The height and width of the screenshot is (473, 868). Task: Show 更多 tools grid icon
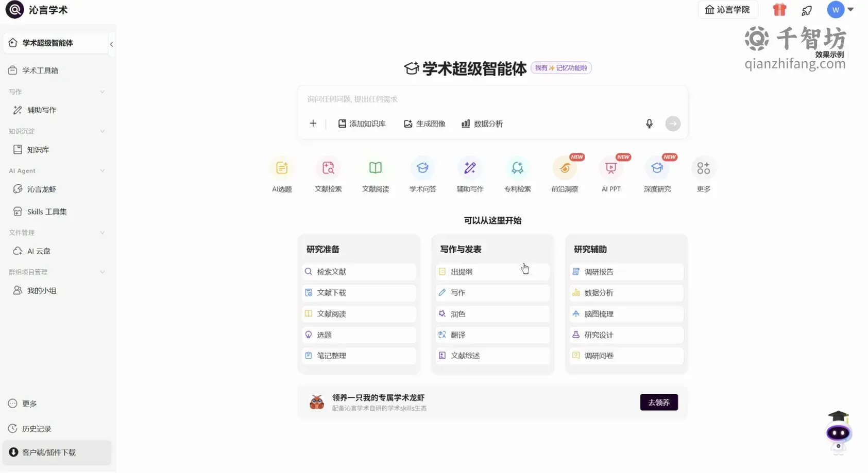point(704,168)
